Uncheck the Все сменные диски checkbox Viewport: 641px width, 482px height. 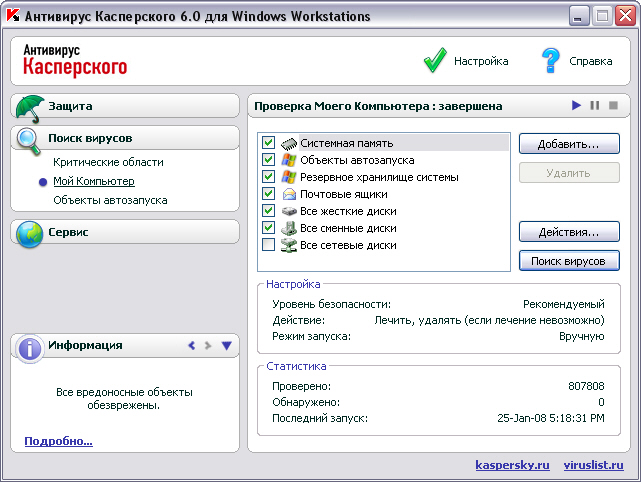268,227
